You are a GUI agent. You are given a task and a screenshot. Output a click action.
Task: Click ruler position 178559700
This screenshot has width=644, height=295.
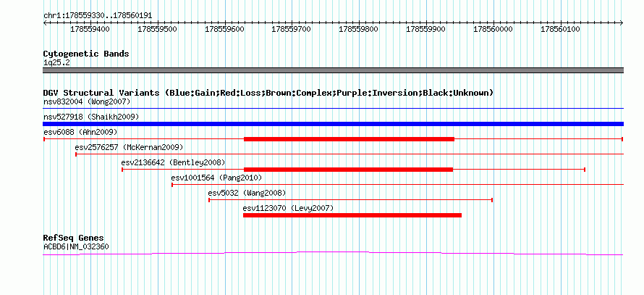point(291,29)
